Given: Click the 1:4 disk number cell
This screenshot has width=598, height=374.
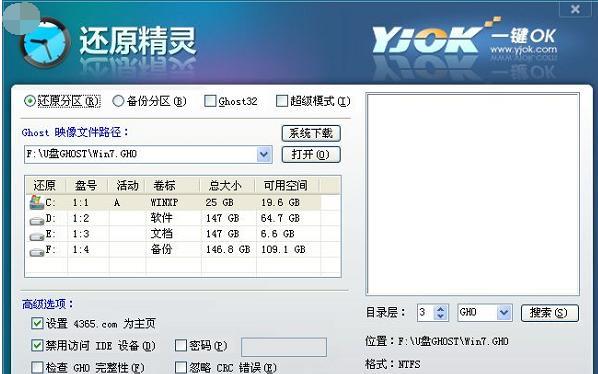Looking at the screenshot, I should coord(80,249).
